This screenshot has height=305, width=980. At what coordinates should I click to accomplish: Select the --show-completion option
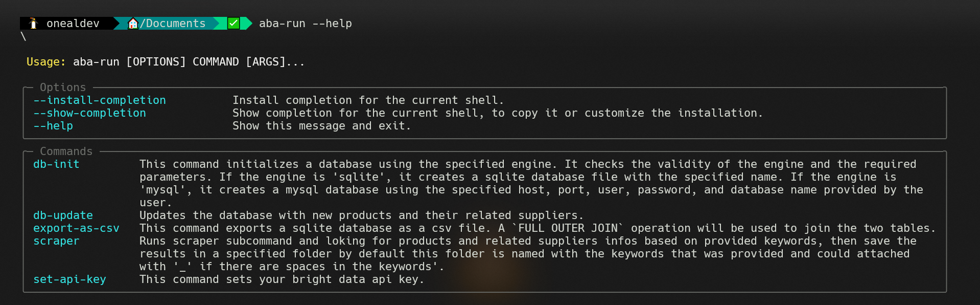click(89, 113)
